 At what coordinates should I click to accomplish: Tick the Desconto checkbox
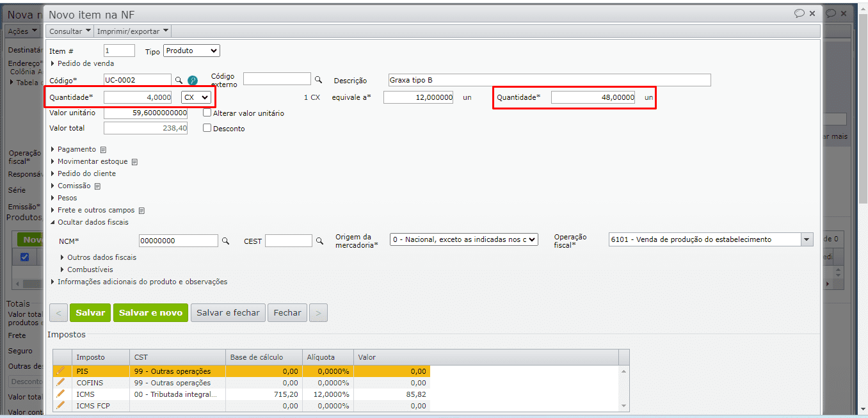(207, 128)
